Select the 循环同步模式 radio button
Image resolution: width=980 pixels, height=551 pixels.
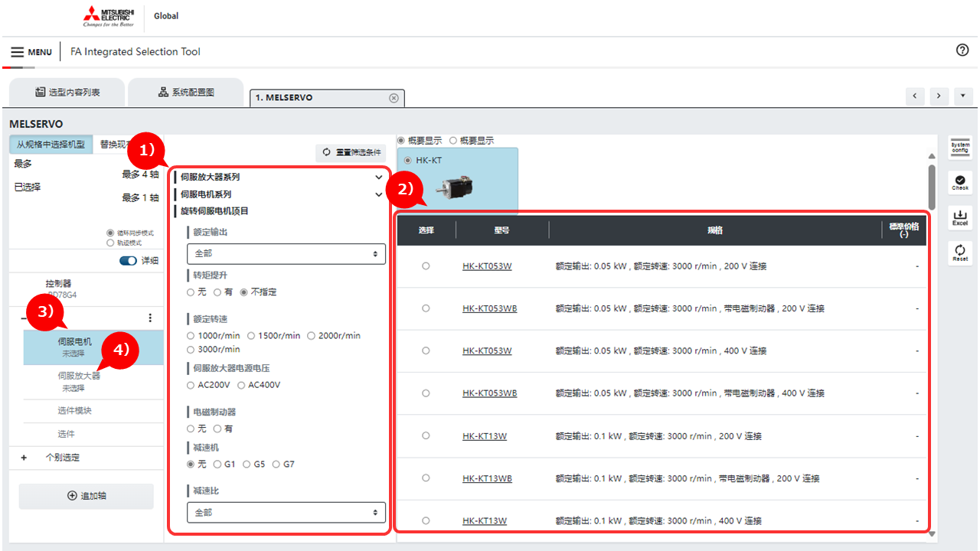click(x=110, y=233)
